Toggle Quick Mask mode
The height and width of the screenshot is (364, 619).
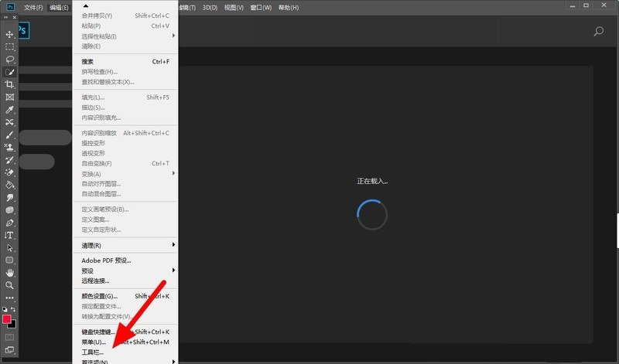(9, 337)
